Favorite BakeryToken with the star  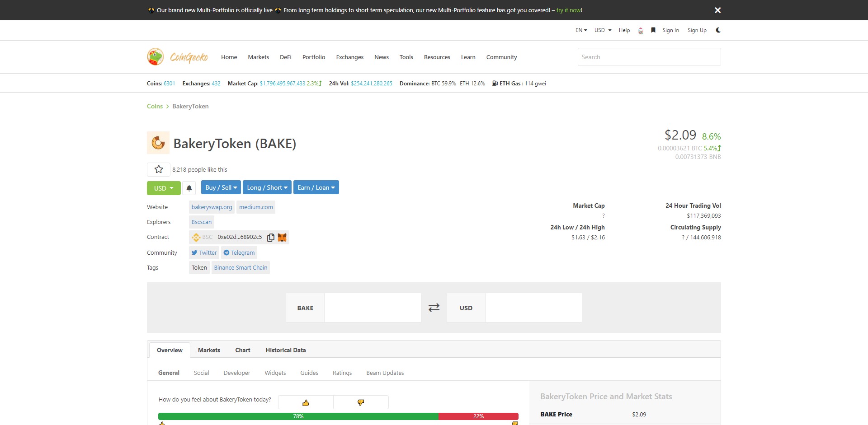tap(159, 169)
